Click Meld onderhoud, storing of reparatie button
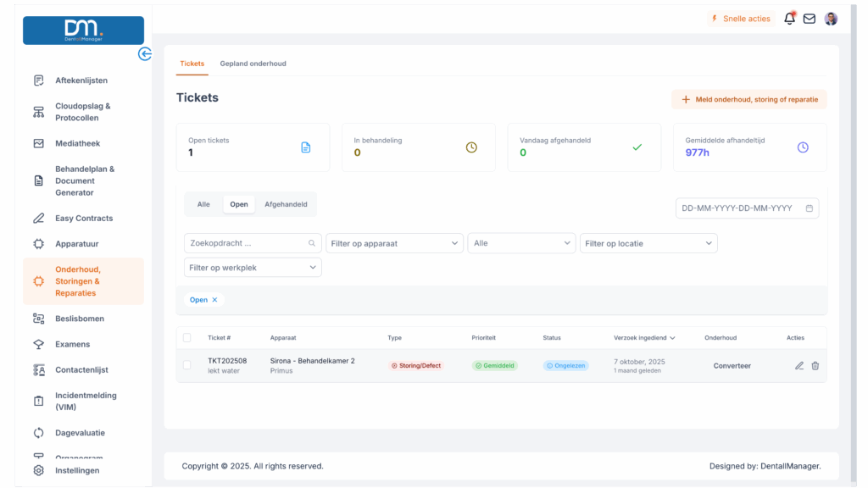This screenshot has height=488, width=868. pos(749,99)
